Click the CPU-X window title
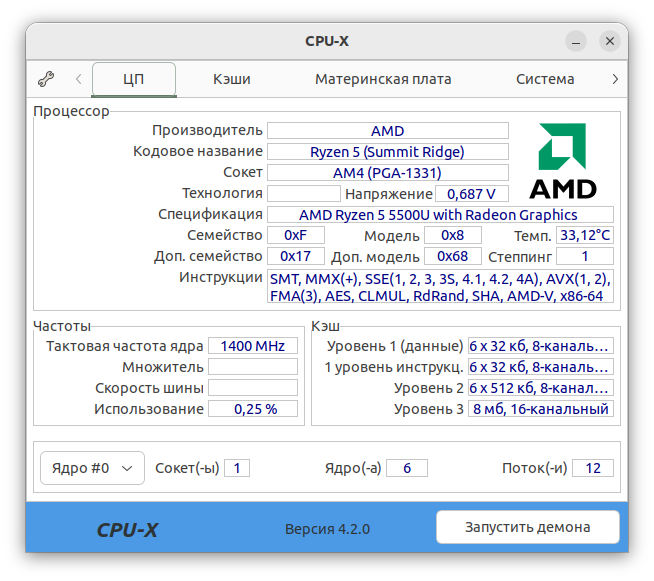The width and height of the screenshot is (654, 581). click(327, 41)
